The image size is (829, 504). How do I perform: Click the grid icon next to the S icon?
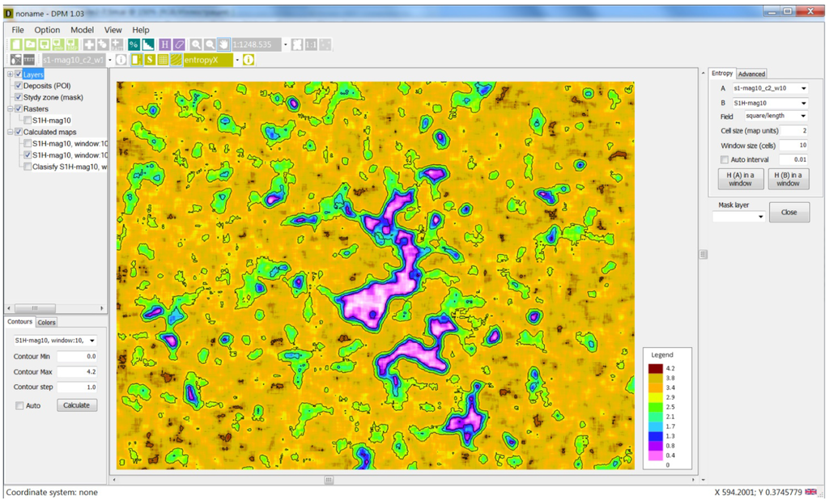point(164,59)
